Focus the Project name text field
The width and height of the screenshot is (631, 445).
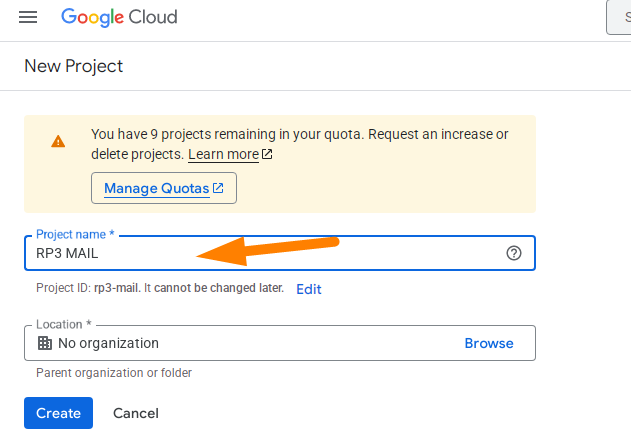(260, 253)
